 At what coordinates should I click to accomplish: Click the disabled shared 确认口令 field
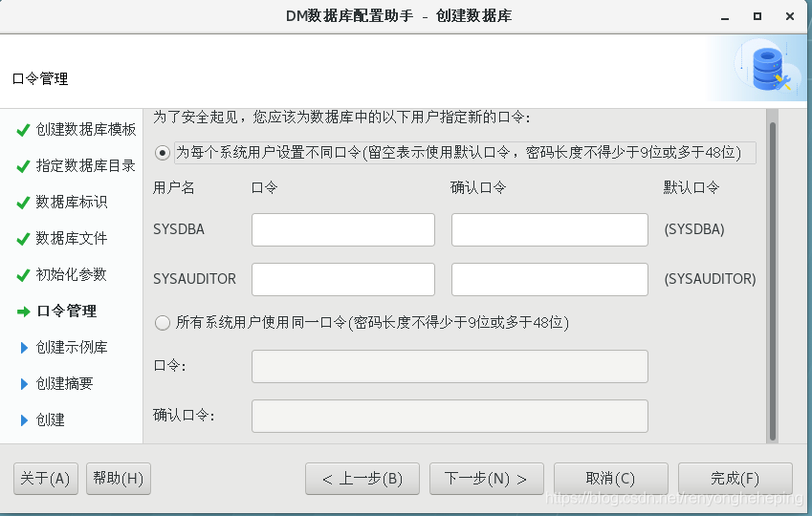(x=450, y=416)
